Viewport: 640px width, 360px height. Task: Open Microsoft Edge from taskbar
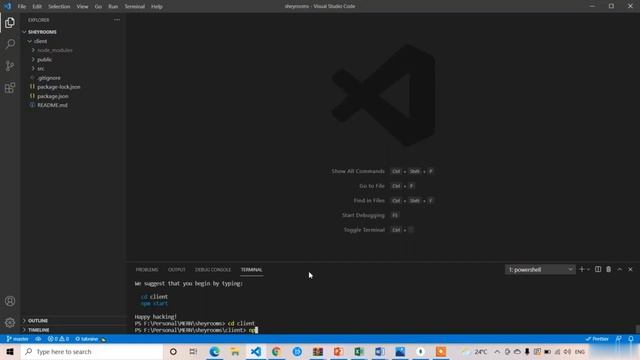click(214, 351)
